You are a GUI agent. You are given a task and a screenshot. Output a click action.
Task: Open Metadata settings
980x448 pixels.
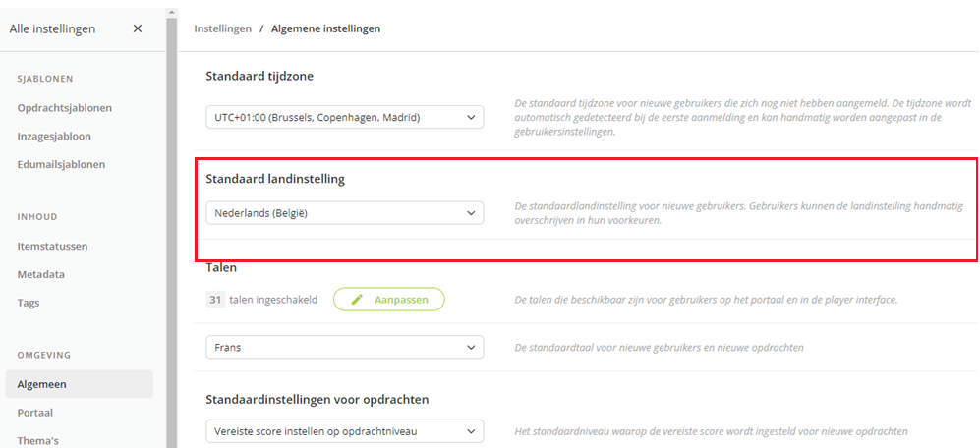coord(41,274)
